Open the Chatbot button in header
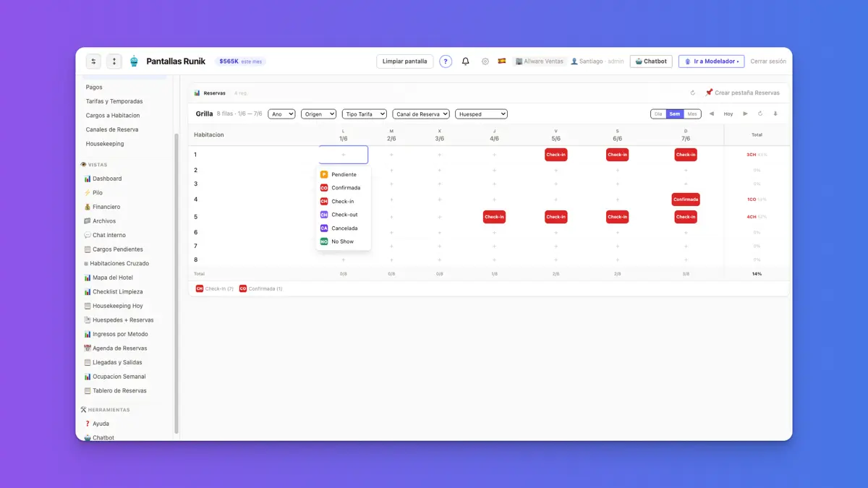This screenshot has width=868, height=488. click(x=651, y=61)
